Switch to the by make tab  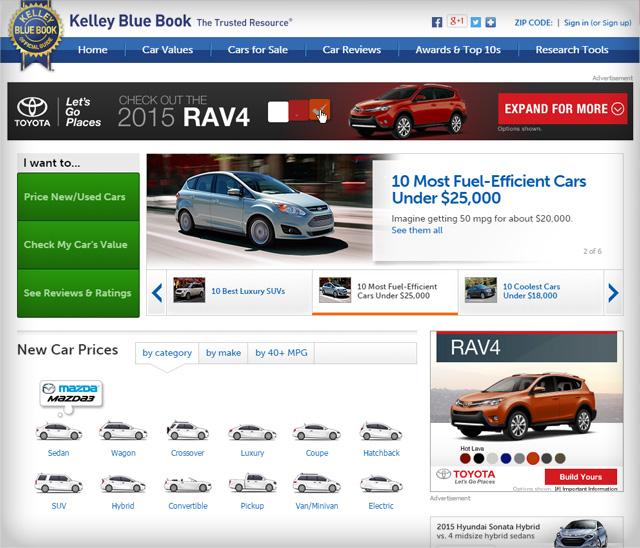[x=223, y=353]
